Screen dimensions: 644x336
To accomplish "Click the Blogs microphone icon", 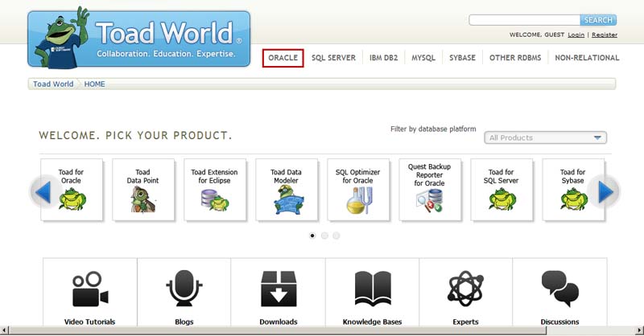I will pos(184,289).
